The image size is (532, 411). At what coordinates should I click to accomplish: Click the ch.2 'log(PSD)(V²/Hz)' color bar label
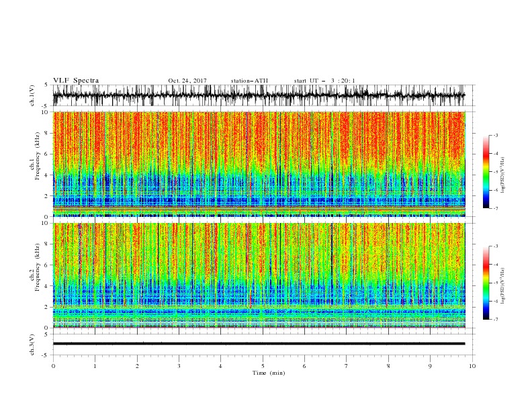pyautogui.click(x=503, y=286)
